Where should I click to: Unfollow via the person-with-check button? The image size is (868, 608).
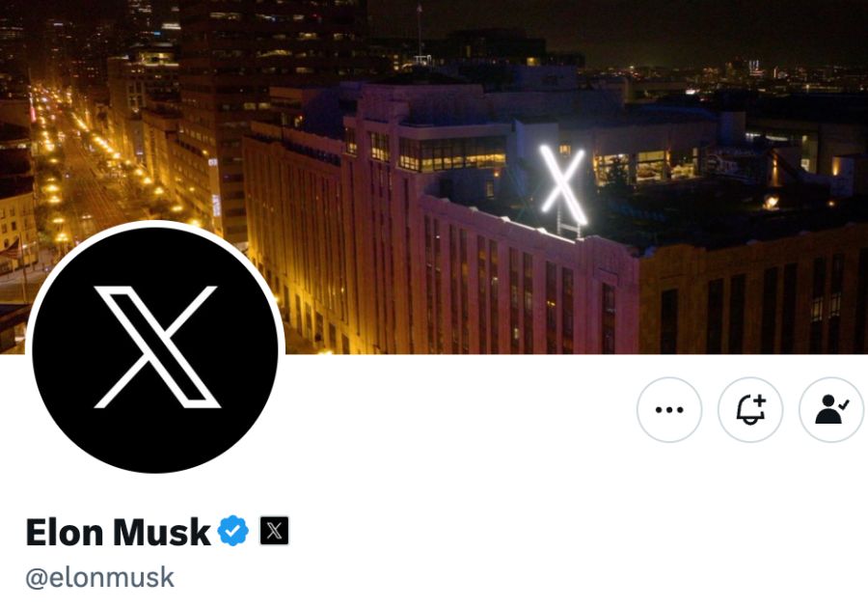coord(831,410)
